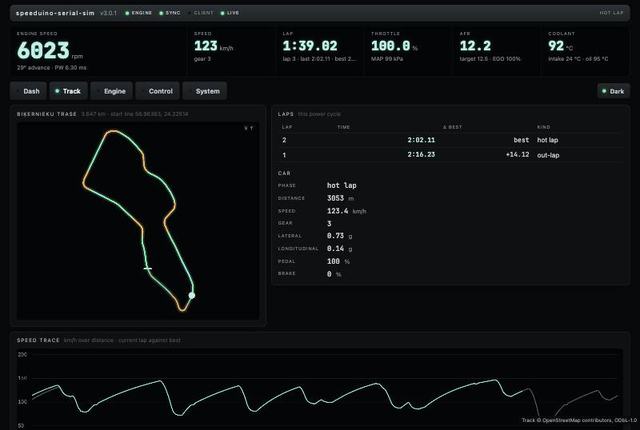Click the v3.0.1 version label
Image resolution: width=640 pixels, height=430 pixels.
108,13
